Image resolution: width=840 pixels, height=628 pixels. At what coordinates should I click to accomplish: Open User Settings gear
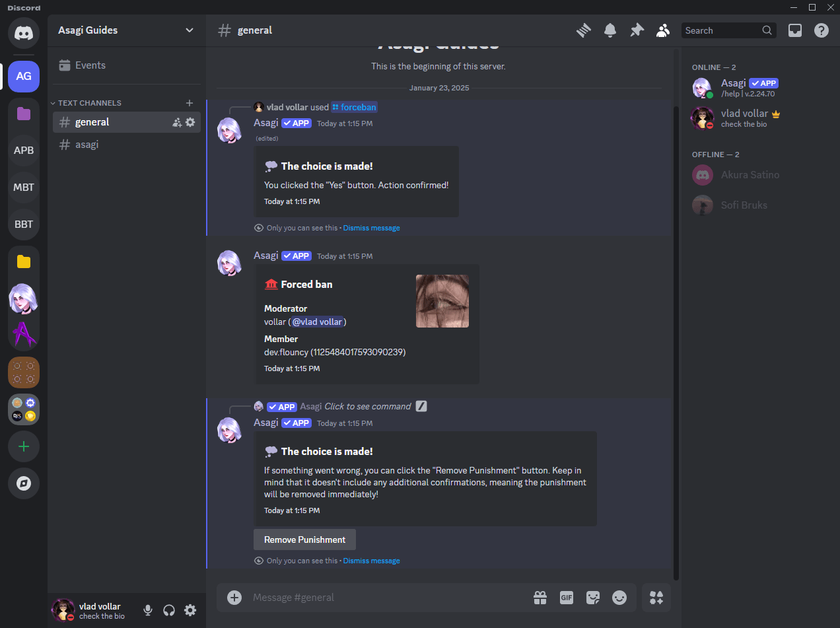tap(190, 610)
